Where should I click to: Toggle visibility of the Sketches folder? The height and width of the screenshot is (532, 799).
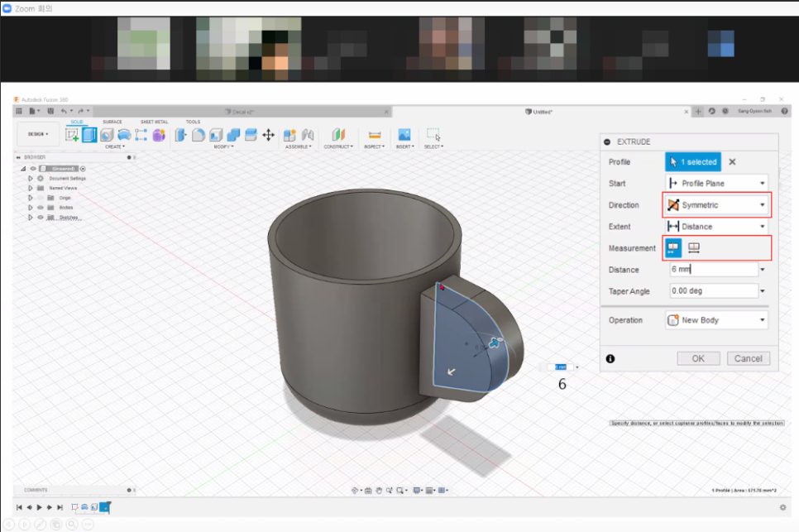(x=41, y=217)
